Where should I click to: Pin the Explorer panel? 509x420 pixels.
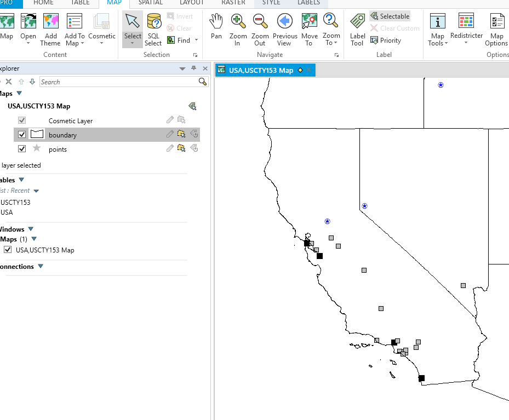coord(194,68)
